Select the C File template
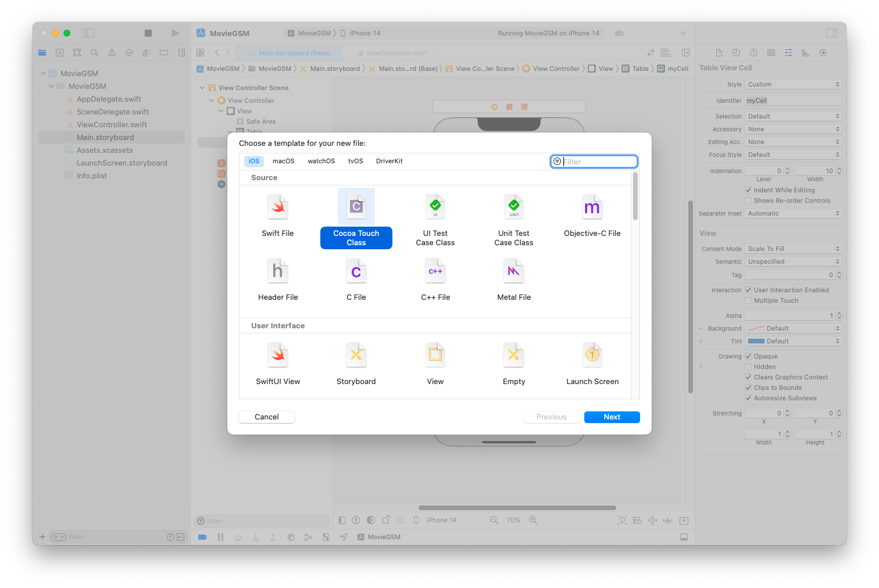The image size is (879, 588). click(356, 280)
